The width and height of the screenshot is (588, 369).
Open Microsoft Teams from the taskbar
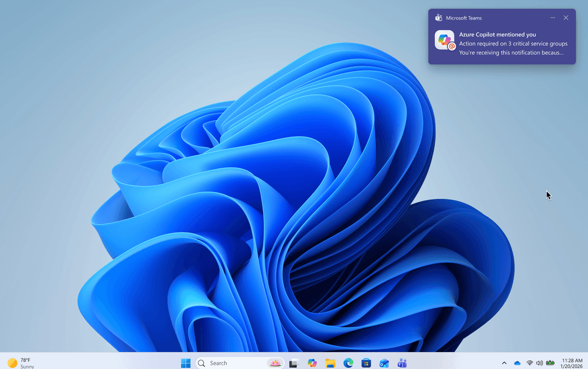pos(402,363)
